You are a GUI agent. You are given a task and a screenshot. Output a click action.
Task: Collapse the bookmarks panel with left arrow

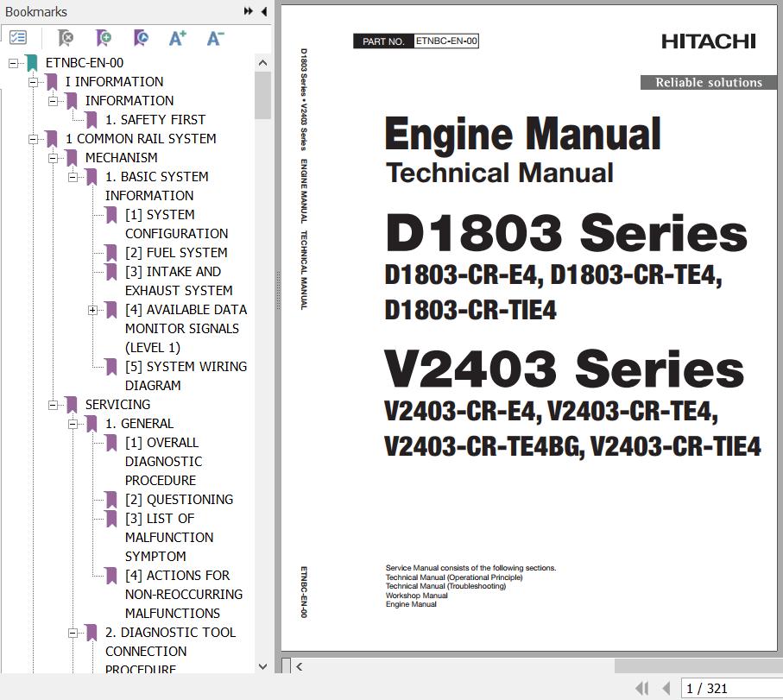click(264, 11)
